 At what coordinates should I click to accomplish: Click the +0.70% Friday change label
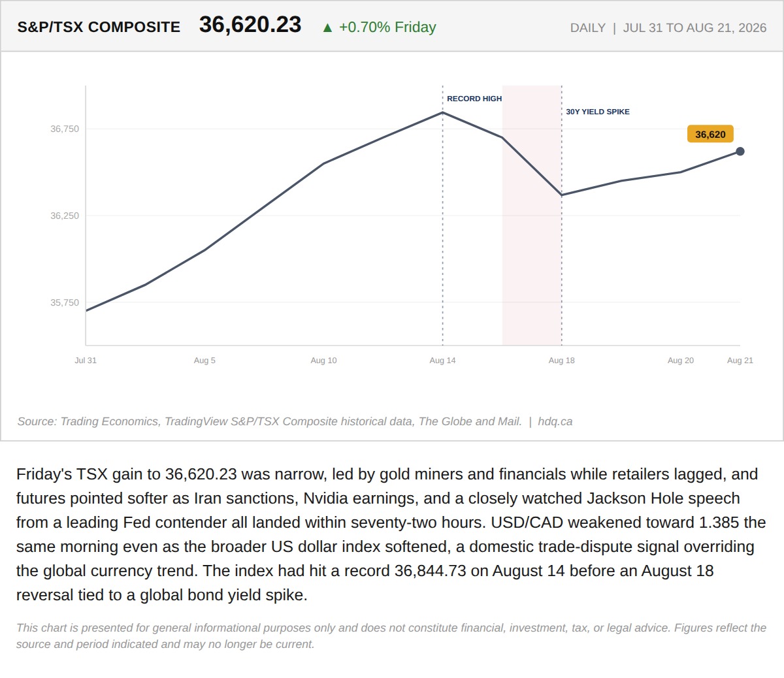[x=387, y=27]
